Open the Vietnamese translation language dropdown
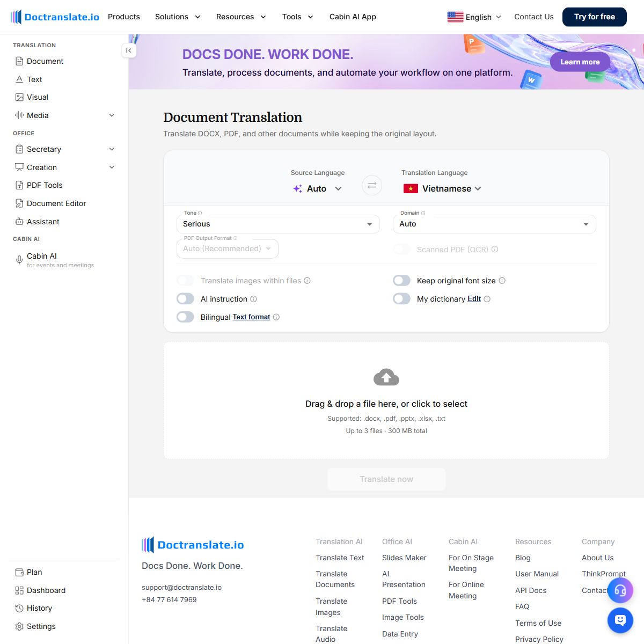 (x=442, y=188)
